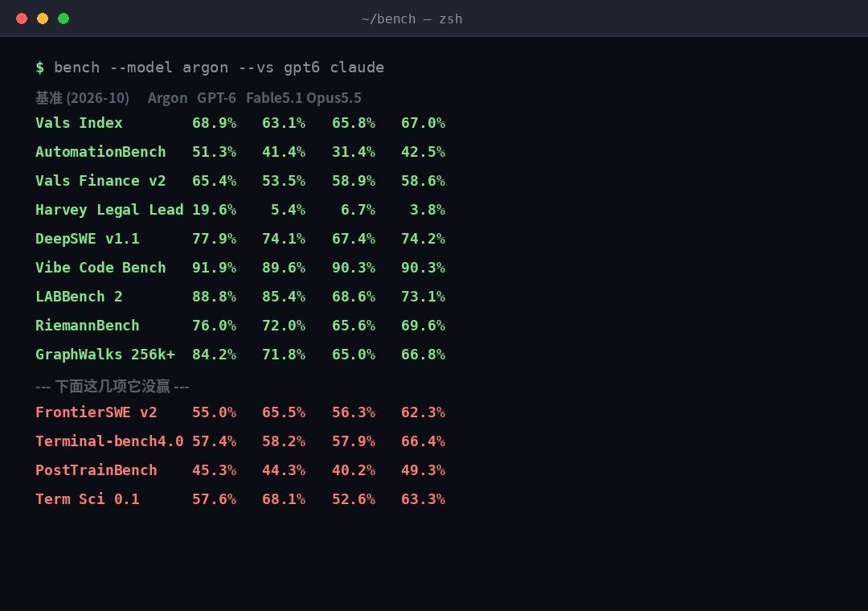Select the PostTrainBench row label

[x=96, y=470]
